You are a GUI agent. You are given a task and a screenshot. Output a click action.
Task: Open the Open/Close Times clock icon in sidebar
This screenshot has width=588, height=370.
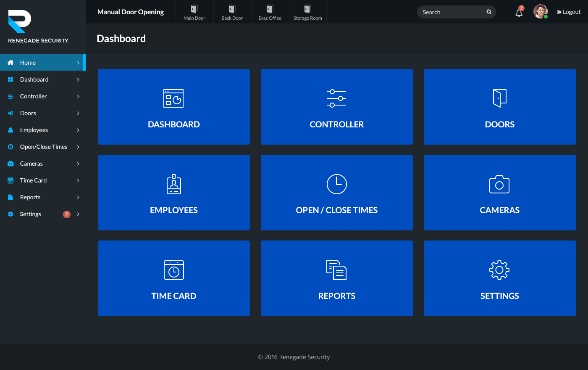pyautogui.click(x=10, y=147)
